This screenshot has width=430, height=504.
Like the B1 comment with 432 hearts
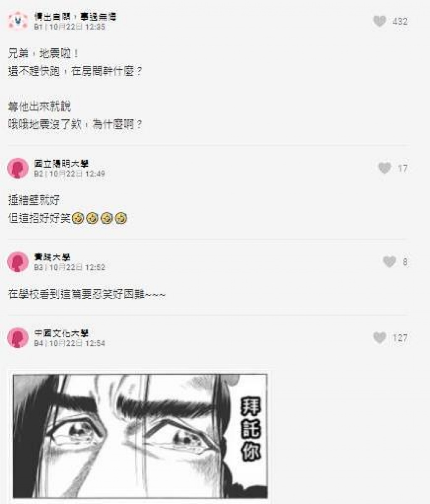point(379,21)
